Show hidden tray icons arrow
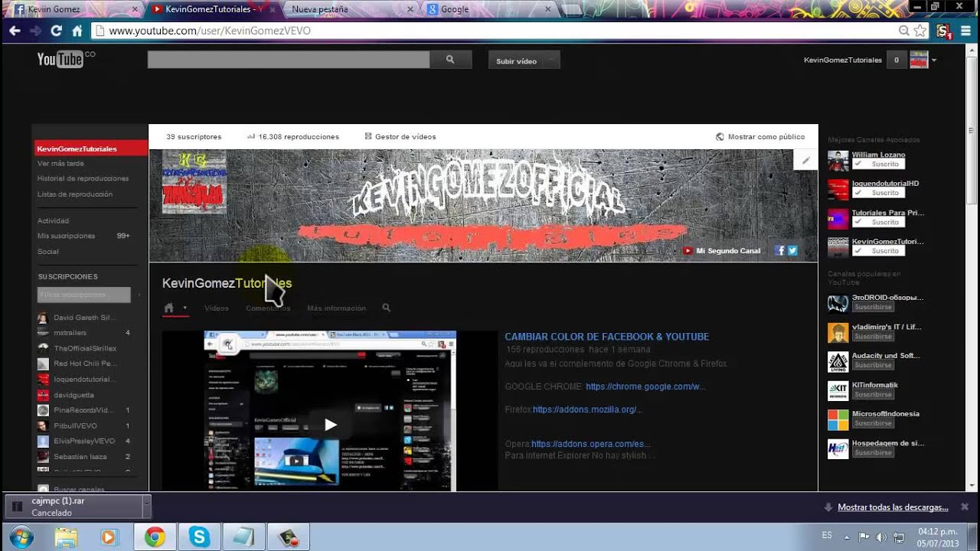This screenshot has height=551, width=980. point(846,536)
